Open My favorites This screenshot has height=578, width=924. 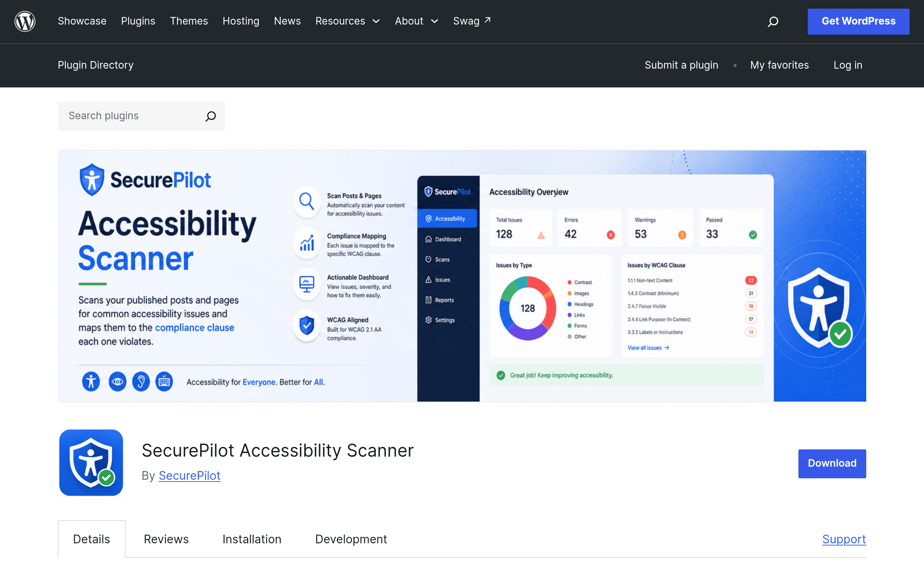tap(779, 65)
